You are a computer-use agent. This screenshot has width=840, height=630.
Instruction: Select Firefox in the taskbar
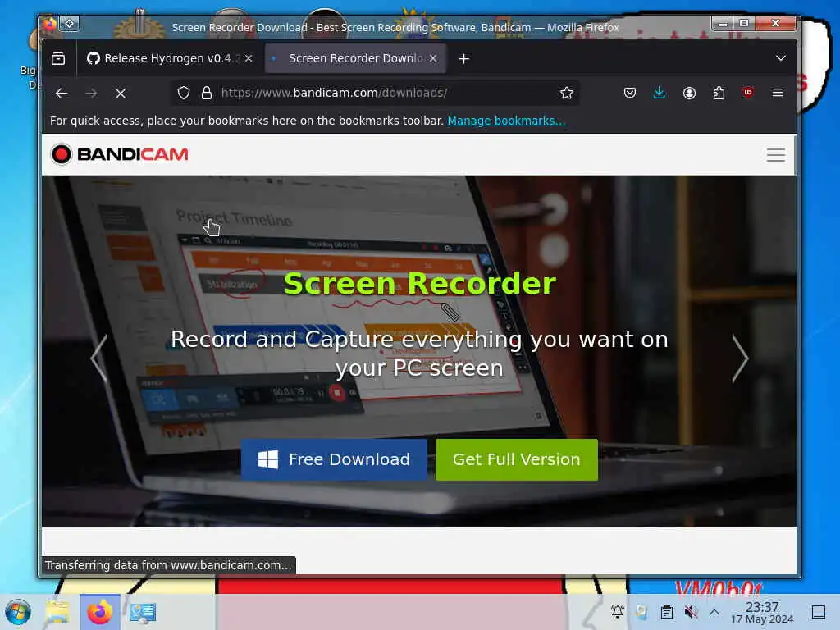click(x=99, y=612)
